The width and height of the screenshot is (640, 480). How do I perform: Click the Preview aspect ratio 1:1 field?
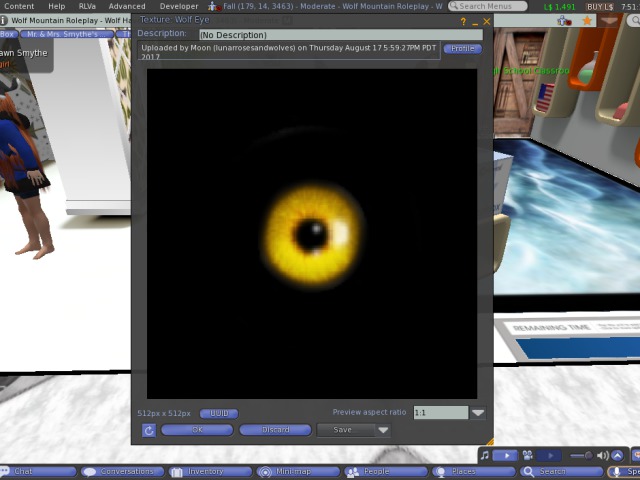441,413
